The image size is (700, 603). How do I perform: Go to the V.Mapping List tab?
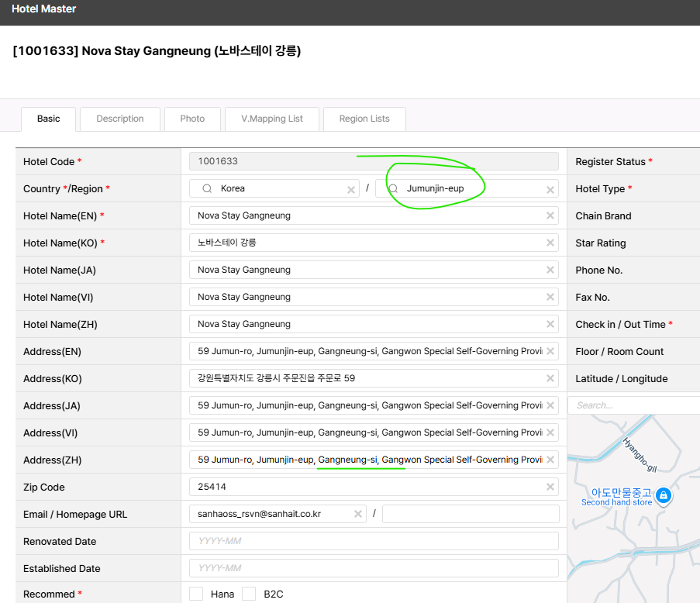click(272, 119)
